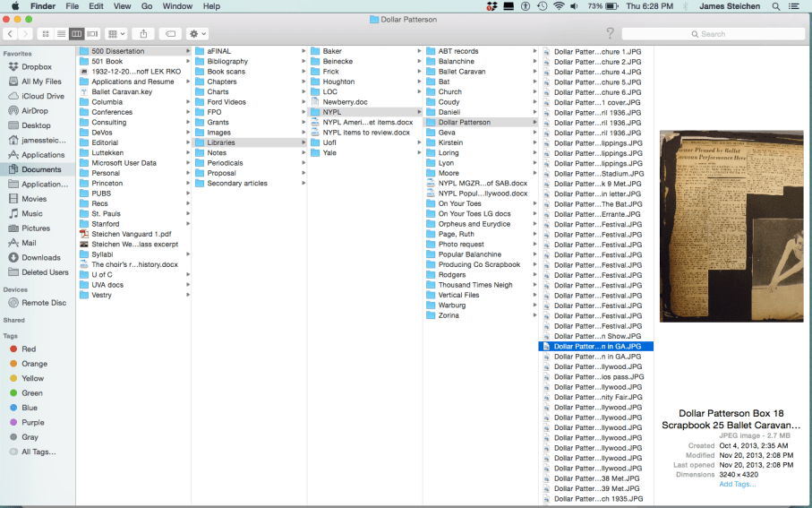Click the Share toolbar button
The image size is (812, 508).
(143, 34)
